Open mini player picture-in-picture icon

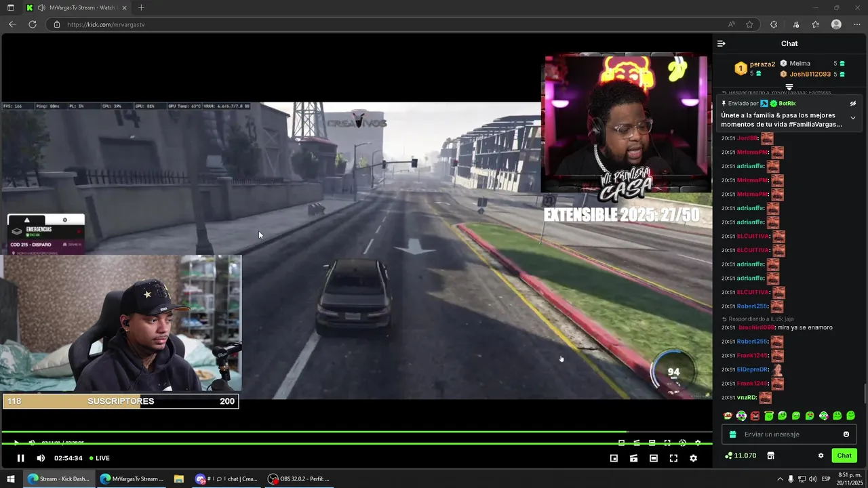point(614,458)
